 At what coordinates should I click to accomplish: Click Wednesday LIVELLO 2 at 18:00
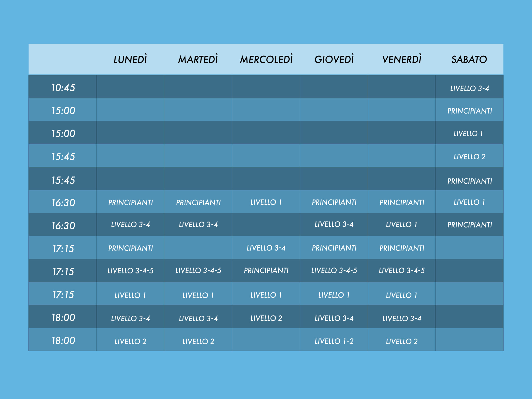(x=266, y=318)
